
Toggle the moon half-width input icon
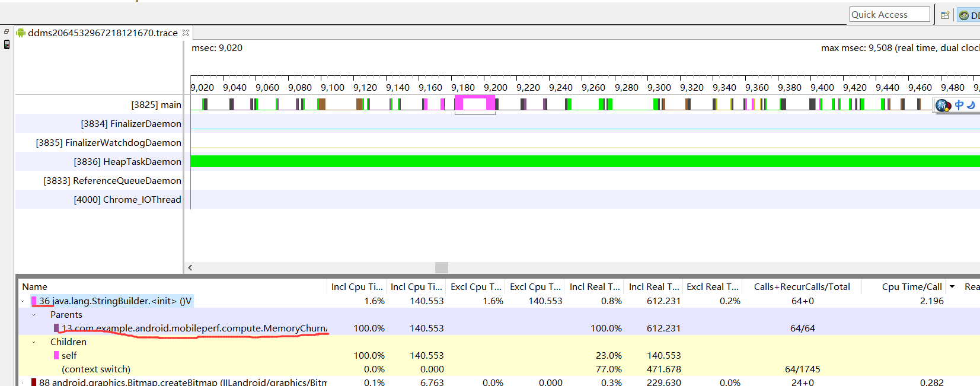971,105
